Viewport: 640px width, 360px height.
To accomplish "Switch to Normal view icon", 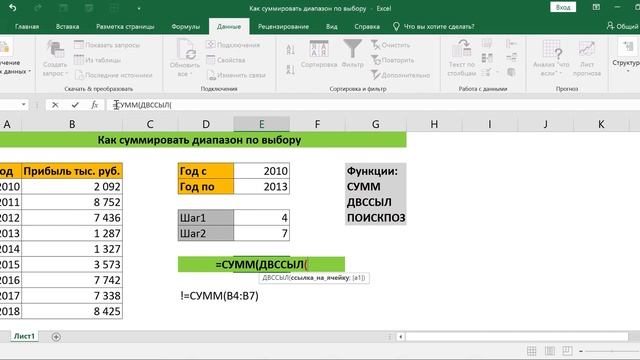I will pyautogui.click(x=531, y=351).
